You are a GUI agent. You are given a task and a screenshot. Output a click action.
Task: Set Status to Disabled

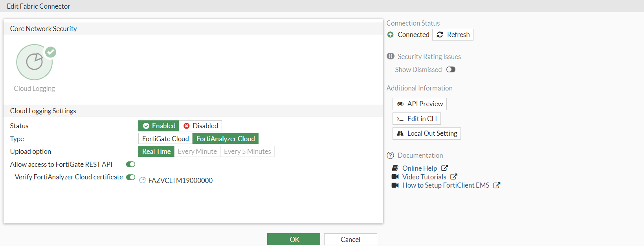pyautogui.click(x=200, y=126)
